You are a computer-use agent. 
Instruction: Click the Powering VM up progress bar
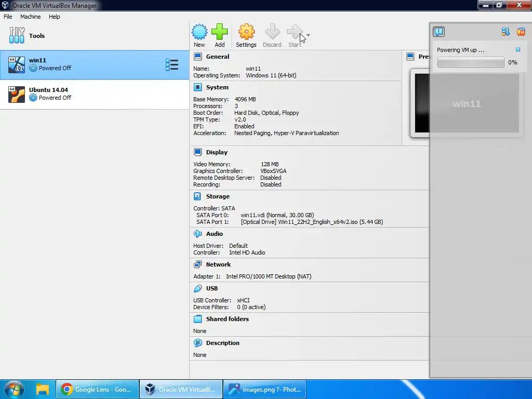click(x=471, y=62)
